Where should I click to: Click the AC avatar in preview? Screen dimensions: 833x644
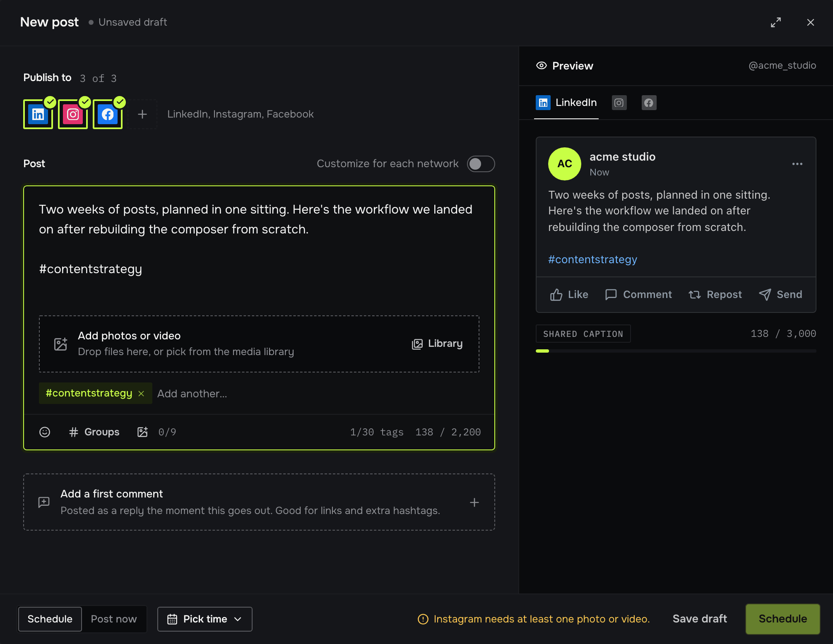click(x=565, y=164)
